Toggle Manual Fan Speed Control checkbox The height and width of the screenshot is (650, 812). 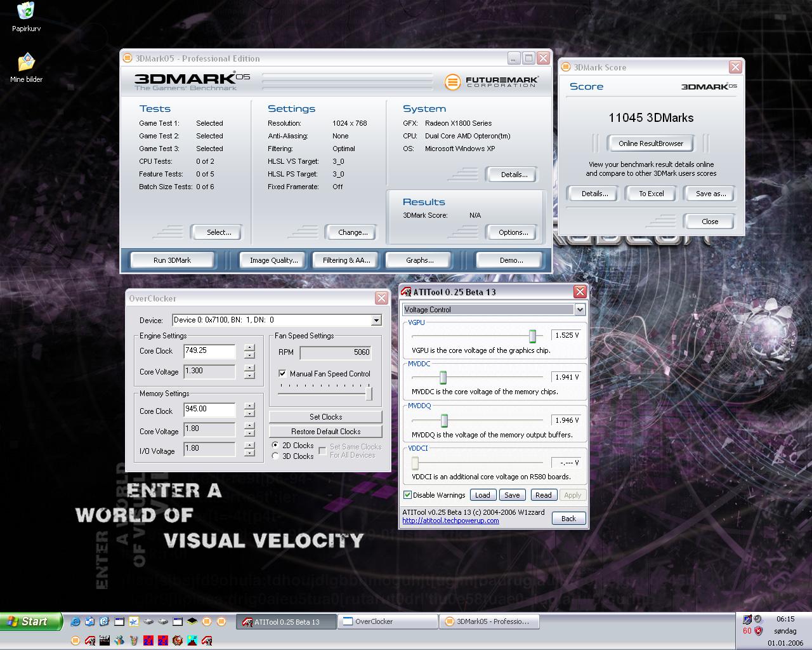pyautogui.click(x=282, y=374)
